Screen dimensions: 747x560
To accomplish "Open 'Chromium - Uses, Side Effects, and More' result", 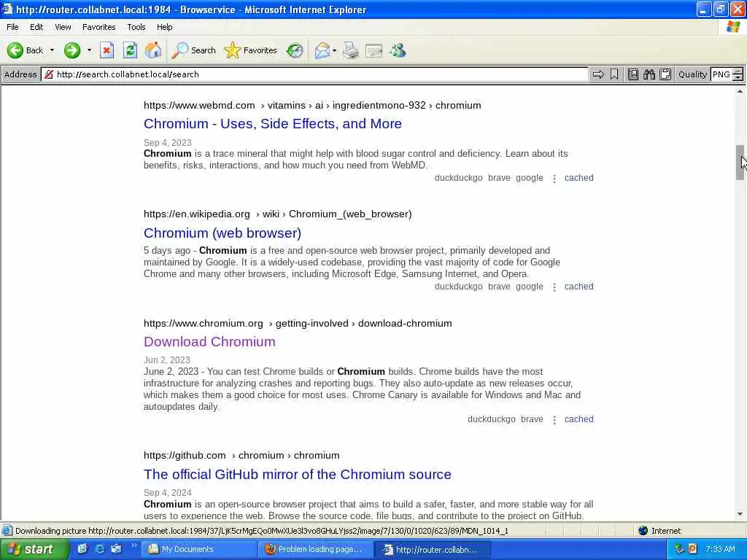I will (x=273, y=124).
